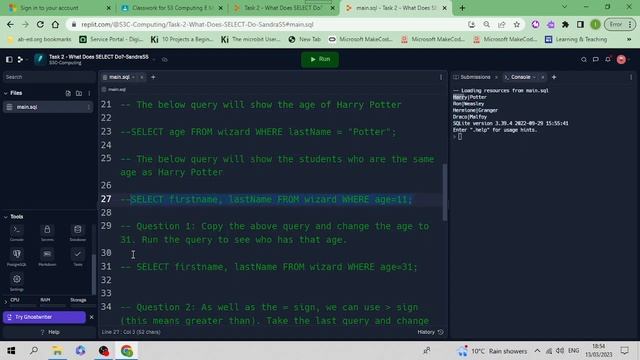This screenshot has height=360, width=640.
Task: Open browser extensions puzzle icon
Action: 565,24
